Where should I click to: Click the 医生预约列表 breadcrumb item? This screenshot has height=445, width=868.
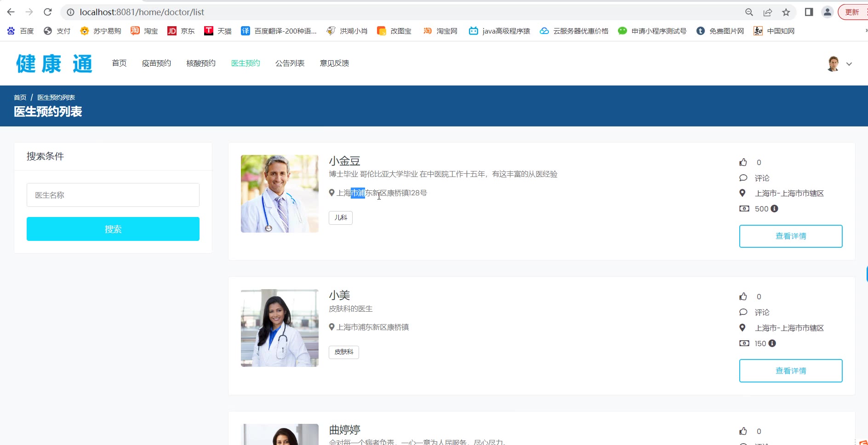pyautogui.click(x=56, y=97)
